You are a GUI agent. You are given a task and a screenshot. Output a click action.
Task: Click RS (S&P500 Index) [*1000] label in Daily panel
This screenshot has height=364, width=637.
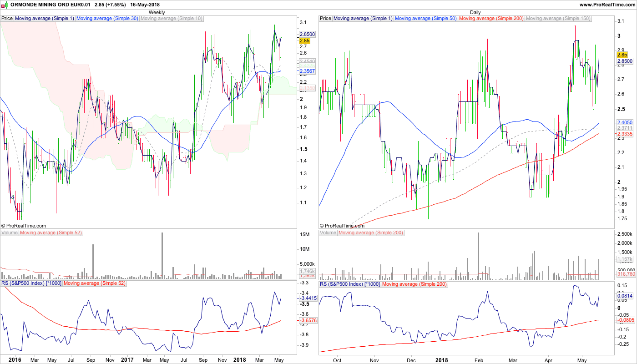(x=350, y=284)
